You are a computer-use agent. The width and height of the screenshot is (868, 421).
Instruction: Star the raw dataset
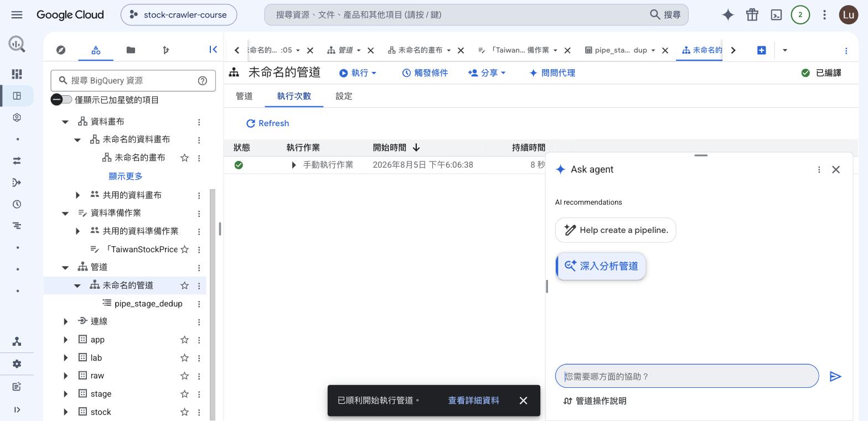tap(184, 376)
